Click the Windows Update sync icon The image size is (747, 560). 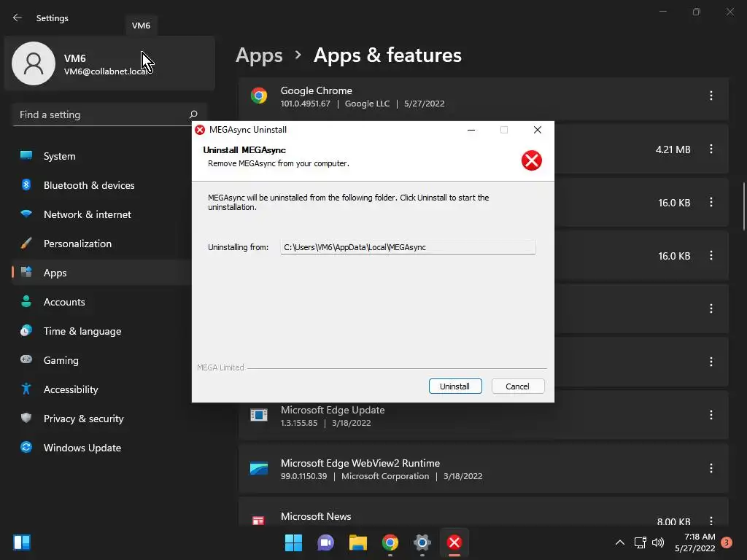tap(26, 447)
